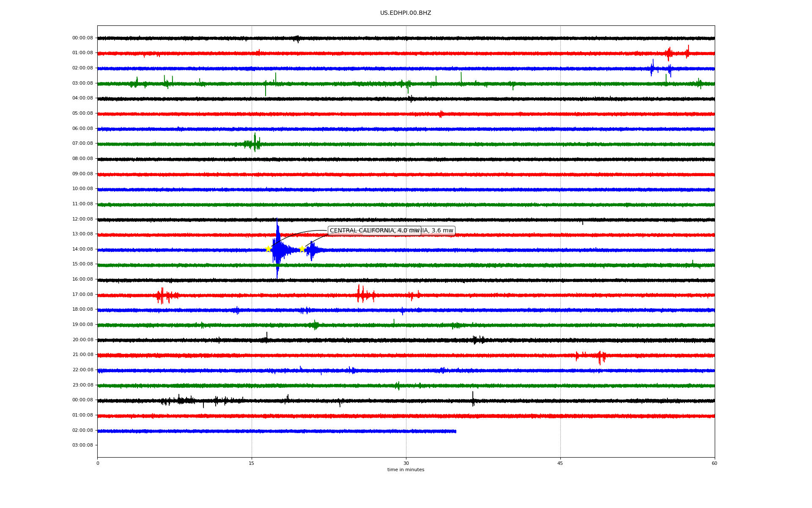Click the end of the last blue trace
812x508 pixels.
click(455, 431)
